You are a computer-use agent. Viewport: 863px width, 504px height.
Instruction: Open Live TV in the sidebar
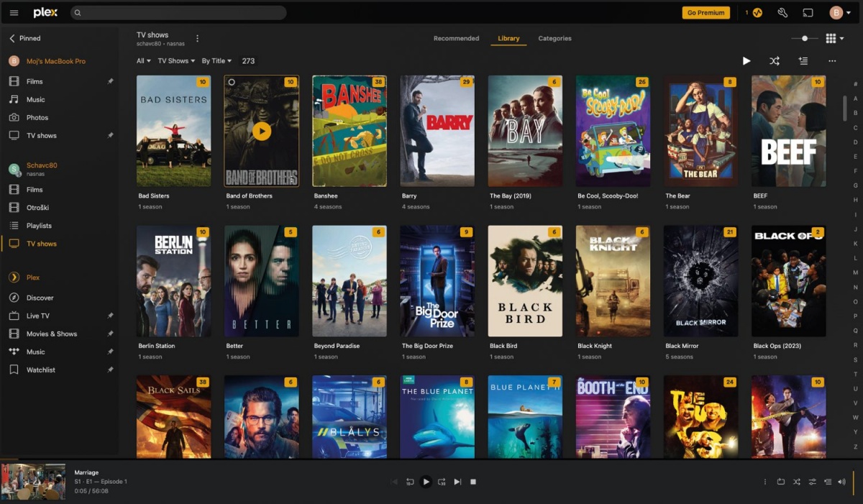tap(38, 316)
